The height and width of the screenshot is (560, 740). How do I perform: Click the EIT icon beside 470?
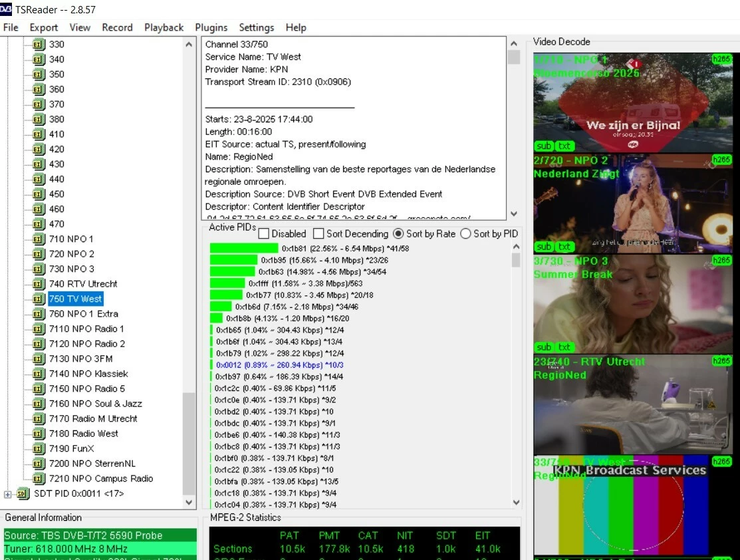click(x=39, y=224)
